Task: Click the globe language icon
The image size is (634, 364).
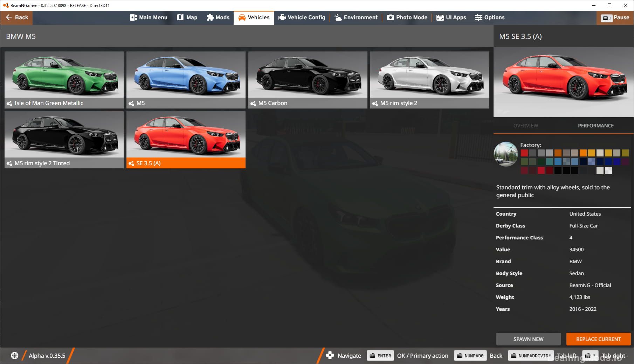Action: 14,356
